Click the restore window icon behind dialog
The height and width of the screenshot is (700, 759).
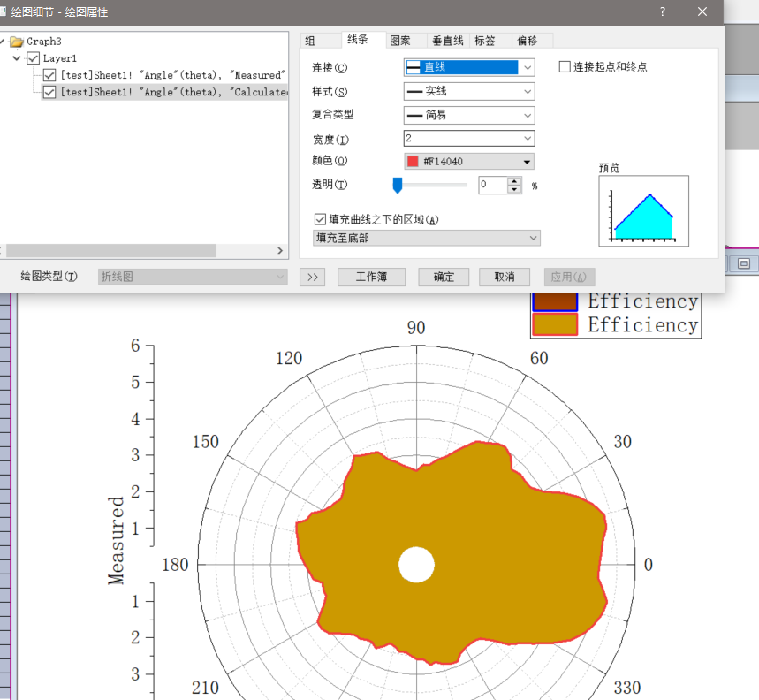(x=743, y=262)
